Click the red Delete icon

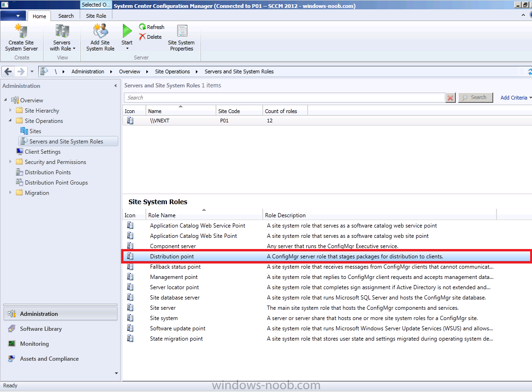tap(142, 36)
